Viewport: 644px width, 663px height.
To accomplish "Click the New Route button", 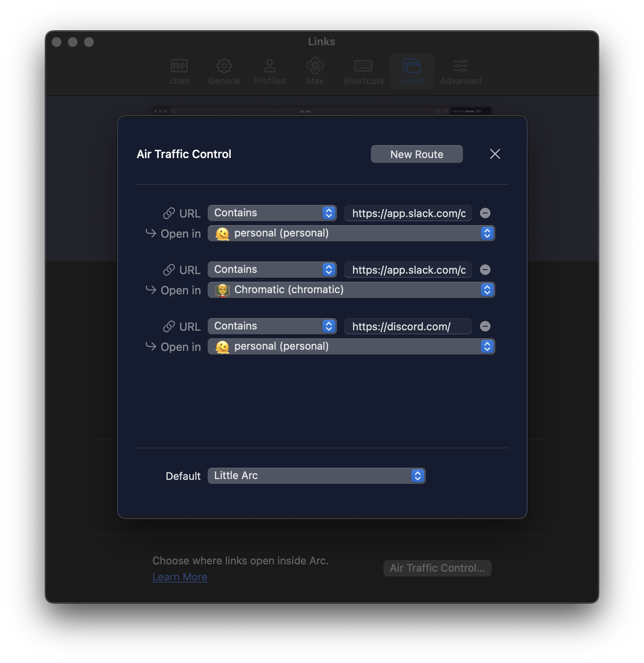I will pyautogui.click(x=417, y=154).
